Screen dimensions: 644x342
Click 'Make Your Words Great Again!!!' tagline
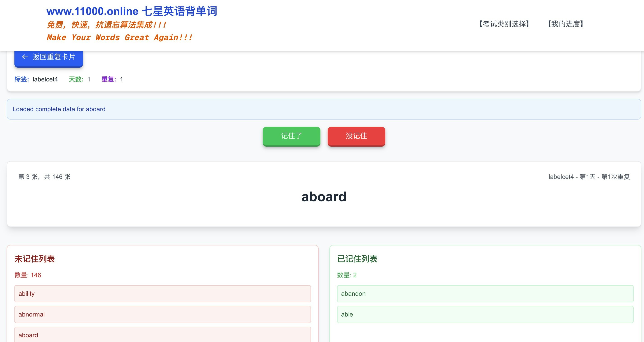click(x=119, y=37)
